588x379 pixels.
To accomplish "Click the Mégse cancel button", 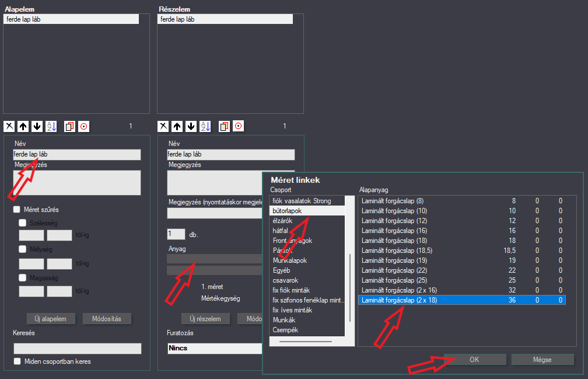I will click(x=542, y=360).
